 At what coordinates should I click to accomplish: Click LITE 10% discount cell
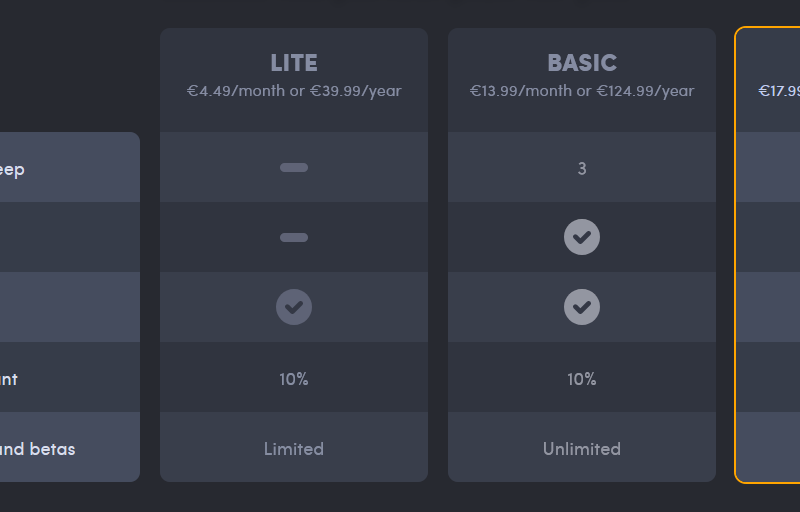tap(294, 379)
